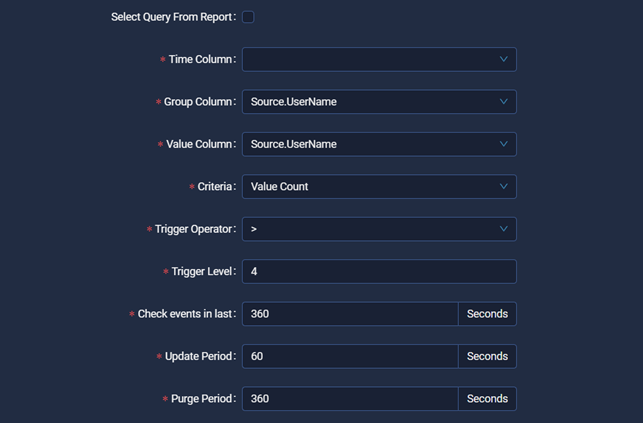The width and height of the screenshot is (643, 423).
Task: Click the Update Period input field
Action: 349,356
